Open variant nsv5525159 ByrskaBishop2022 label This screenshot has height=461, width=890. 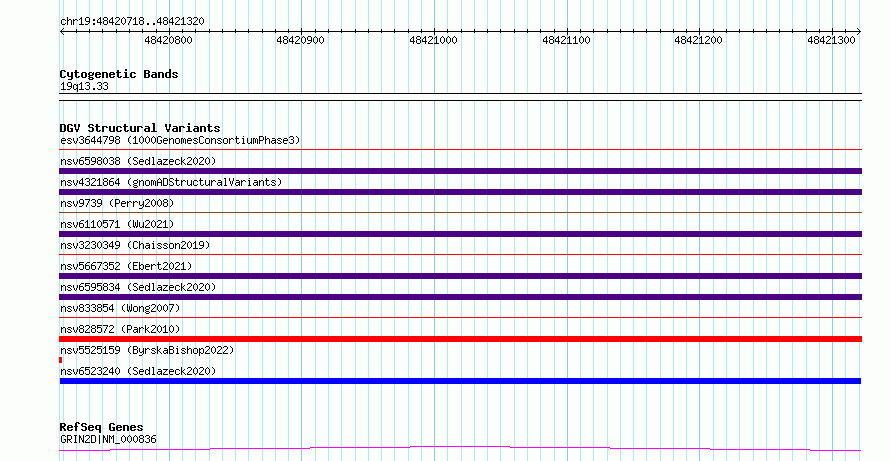(x=147, y=350)
